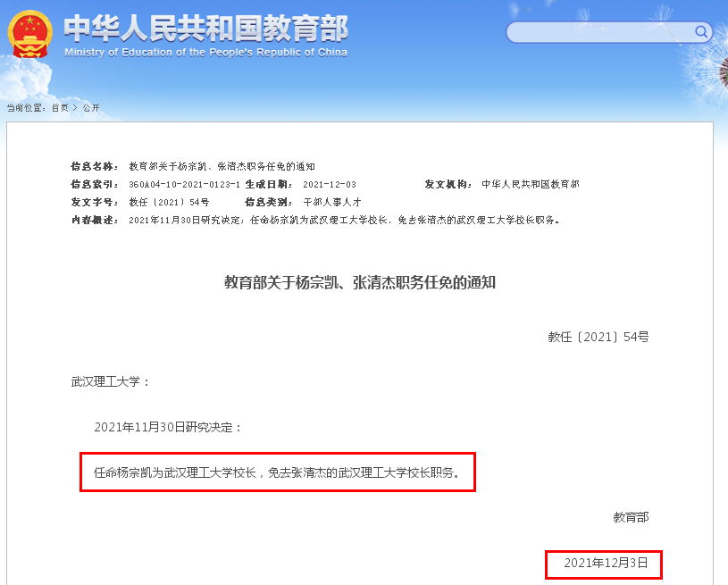
Task: Click the 当前位置 label
Action: (x=26, y=108)
